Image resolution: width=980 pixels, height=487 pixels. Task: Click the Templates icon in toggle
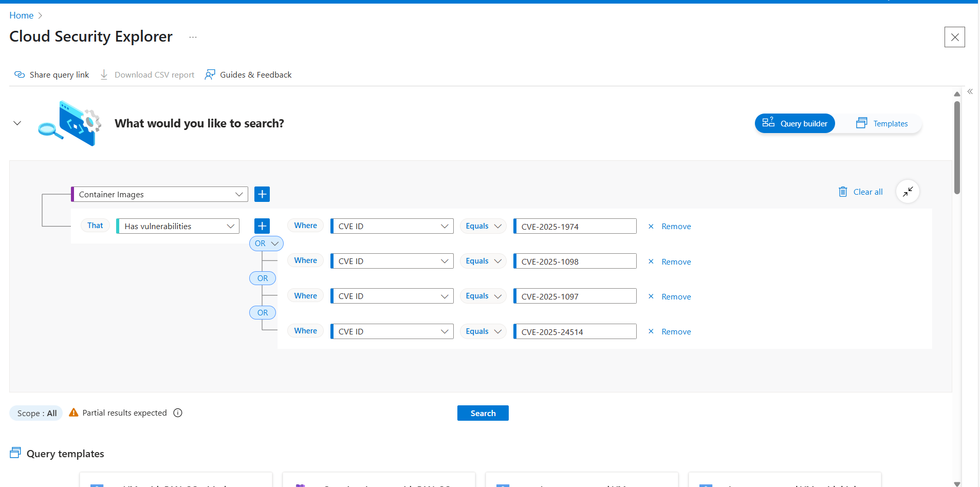tap(862, 123)
